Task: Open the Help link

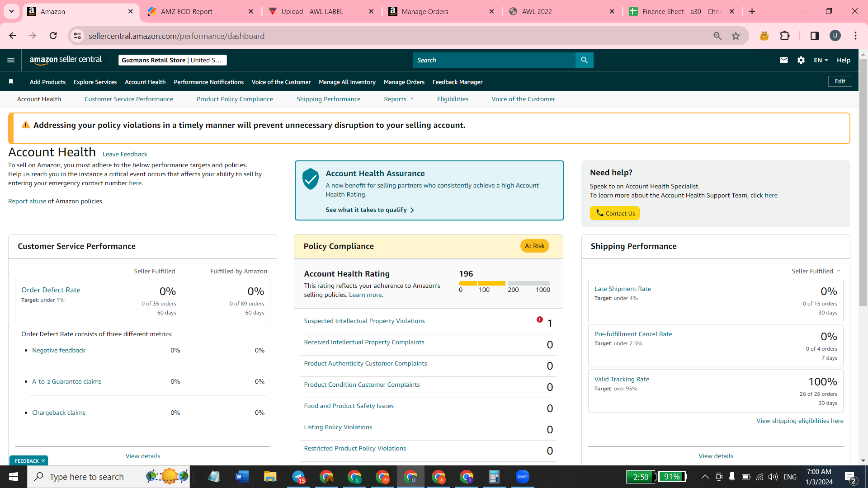Action: pyautogui.click(x=844, y=60)
